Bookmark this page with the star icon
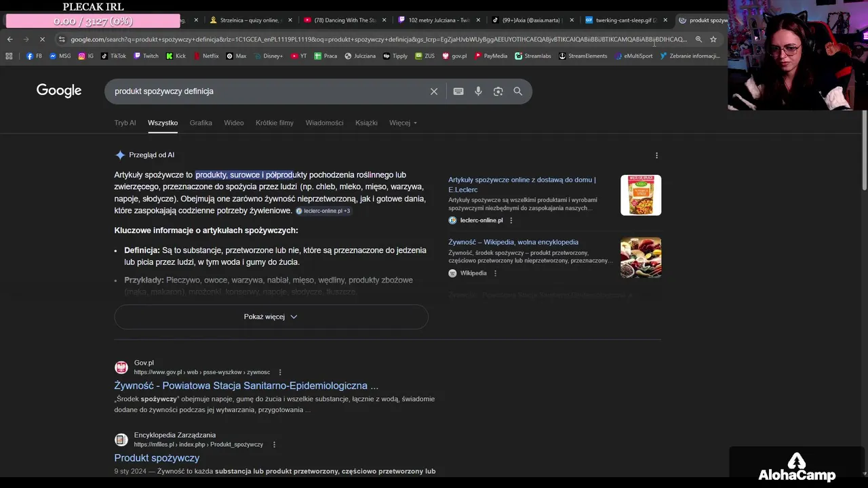868x488 pixels. [713, 39]
